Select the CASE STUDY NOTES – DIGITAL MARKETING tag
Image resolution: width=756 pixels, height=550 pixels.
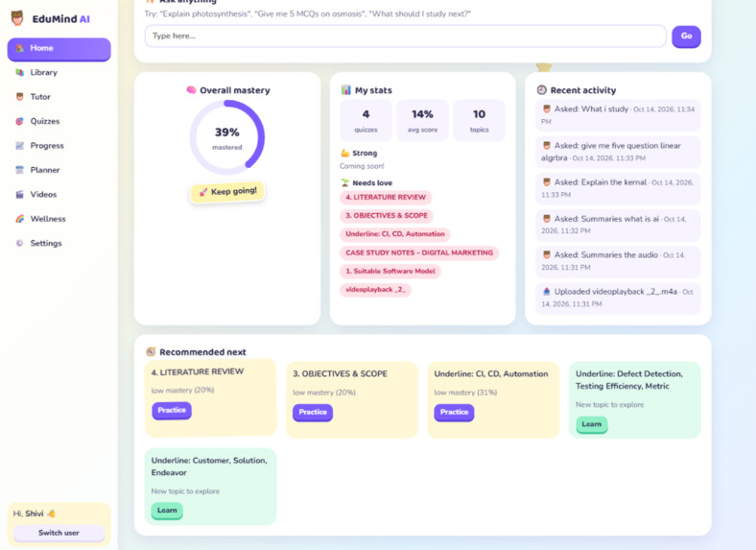pyautogui.click(x=419, y=252)
